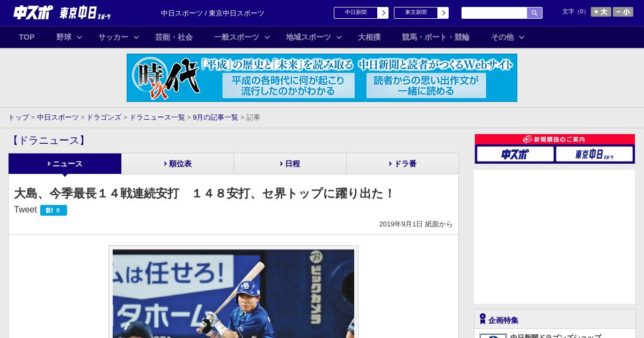Viewport: 644px width, 338px height.
Task: Click the batter article photo
Action: click(x=233, y=293)
